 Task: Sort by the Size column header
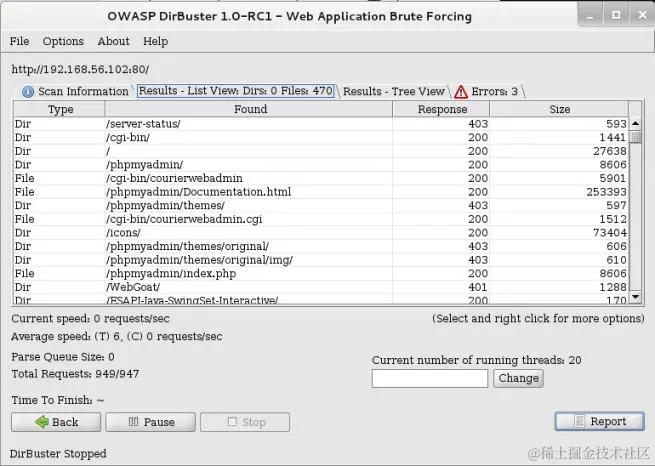click(559, 109)
